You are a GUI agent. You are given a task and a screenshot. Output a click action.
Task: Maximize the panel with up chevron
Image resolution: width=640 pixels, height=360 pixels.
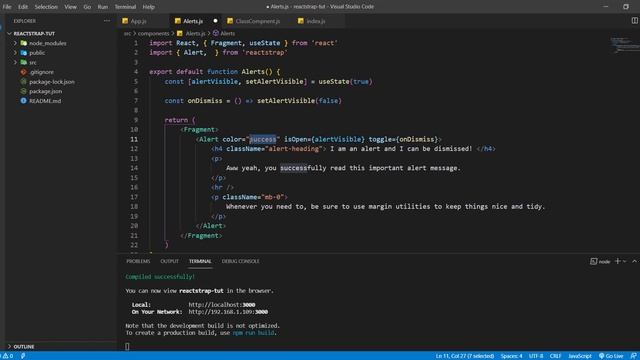[634, 261]
